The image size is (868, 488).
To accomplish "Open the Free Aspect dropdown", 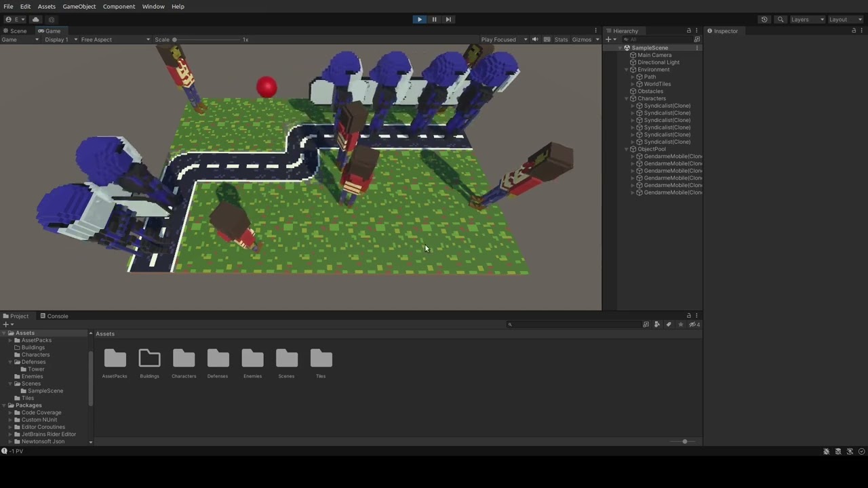I will click(115, 39).
